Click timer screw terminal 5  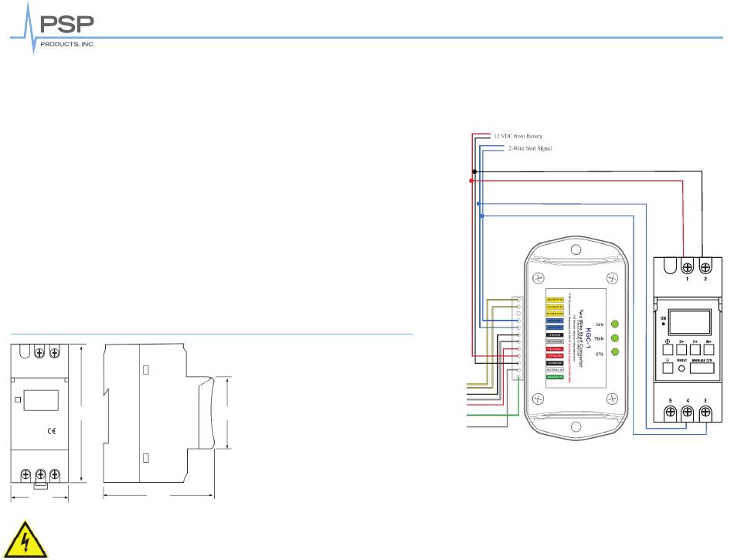point(670,412)
